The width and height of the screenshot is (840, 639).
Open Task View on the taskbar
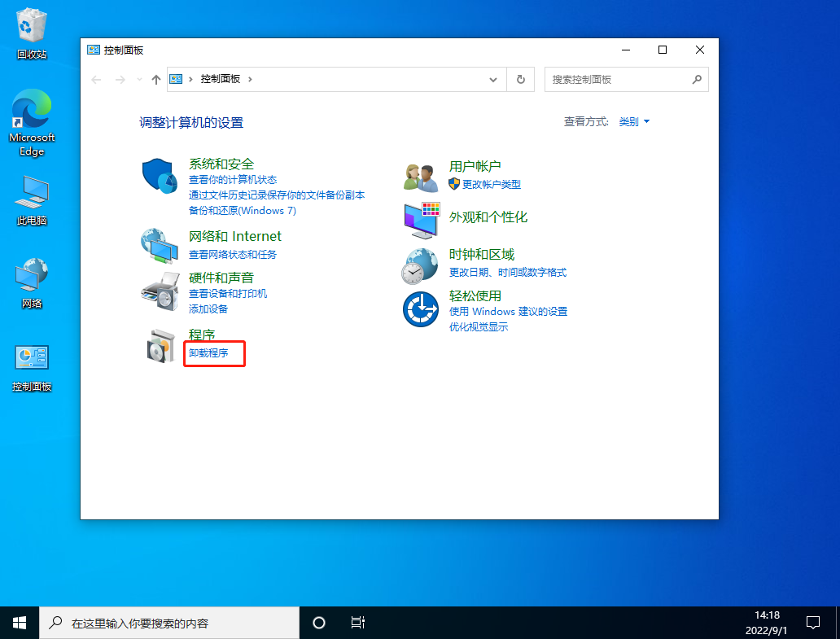357,622
